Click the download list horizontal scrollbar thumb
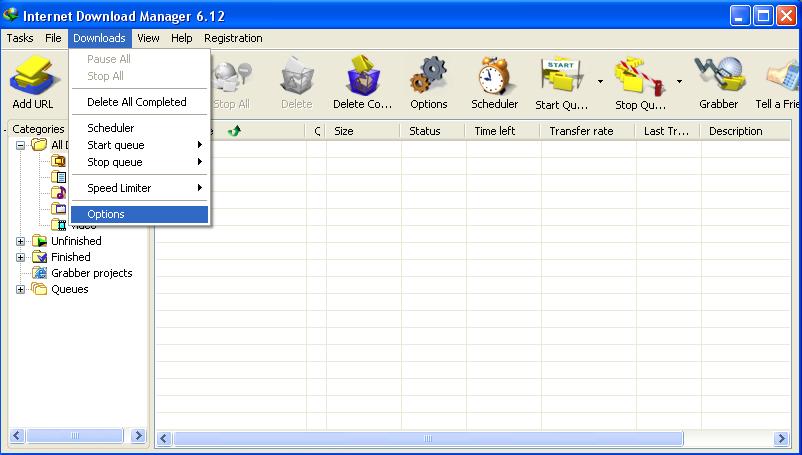The image size is (802, 455). click(x=428, y=439)
